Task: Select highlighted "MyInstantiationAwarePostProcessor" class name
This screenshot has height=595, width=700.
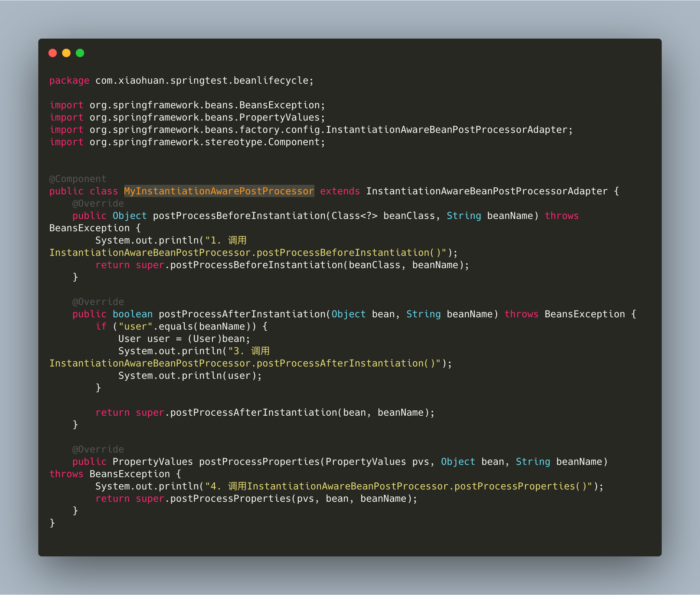Action: [219, 191]
